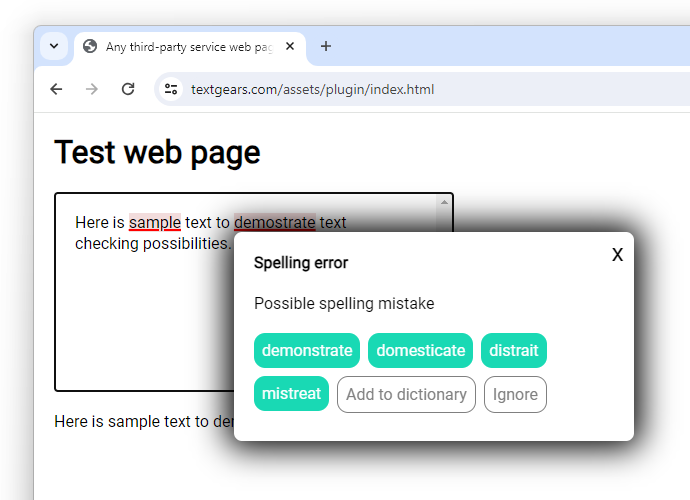Click the underlined word 'sample'

[x=154, y=223]
